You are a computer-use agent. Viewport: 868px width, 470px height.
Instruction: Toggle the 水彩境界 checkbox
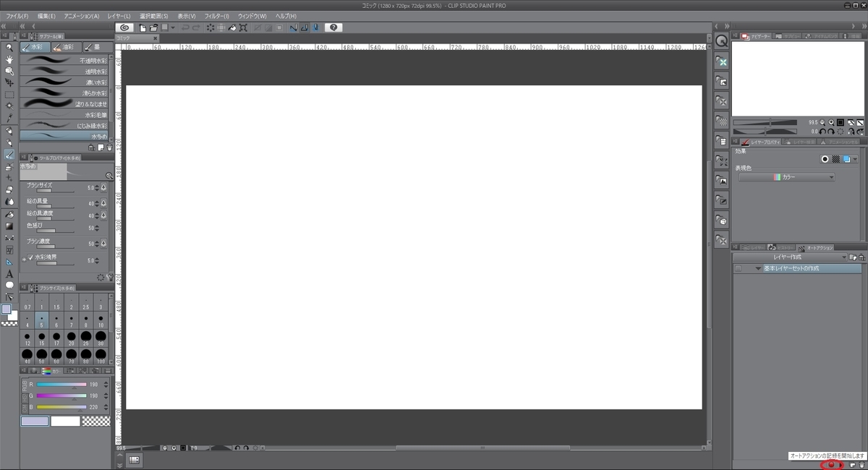[30, 257]
